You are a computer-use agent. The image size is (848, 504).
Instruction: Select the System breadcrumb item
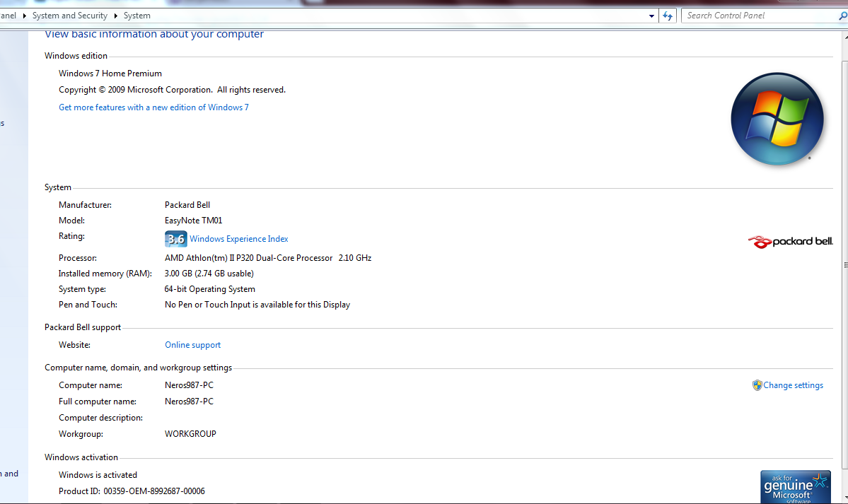137,16
